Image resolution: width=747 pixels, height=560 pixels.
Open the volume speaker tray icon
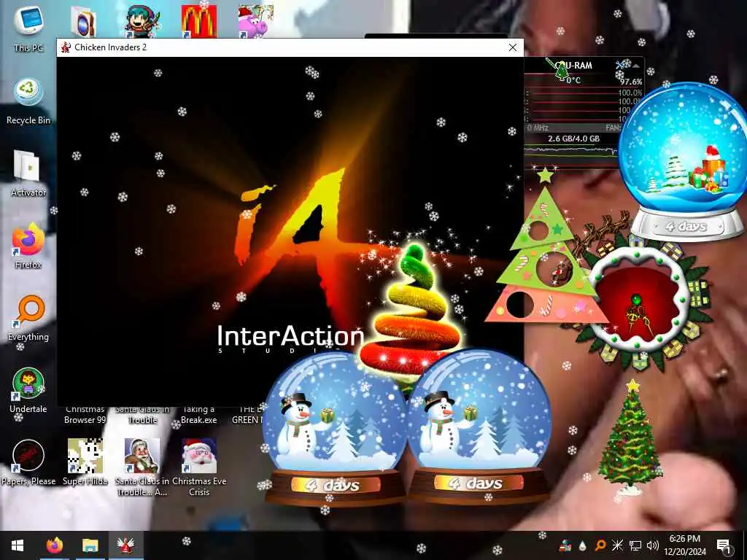click(x=653, y=545)
